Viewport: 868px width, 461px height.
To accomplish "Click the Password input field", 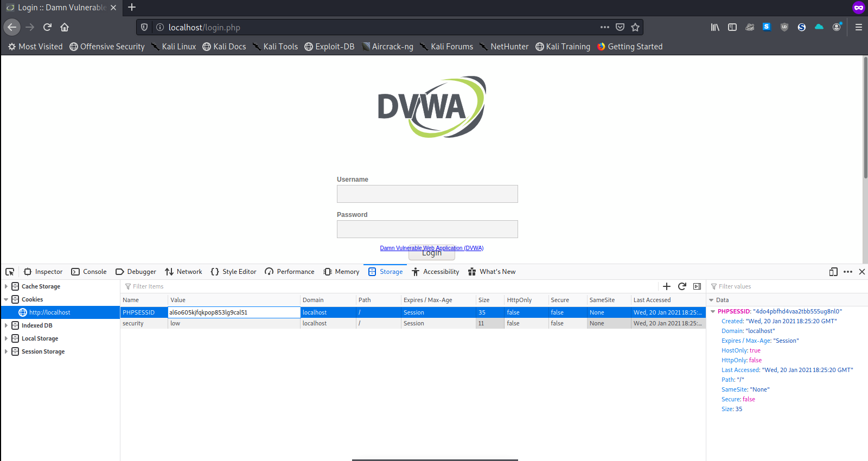I will [x=427, y=229].
